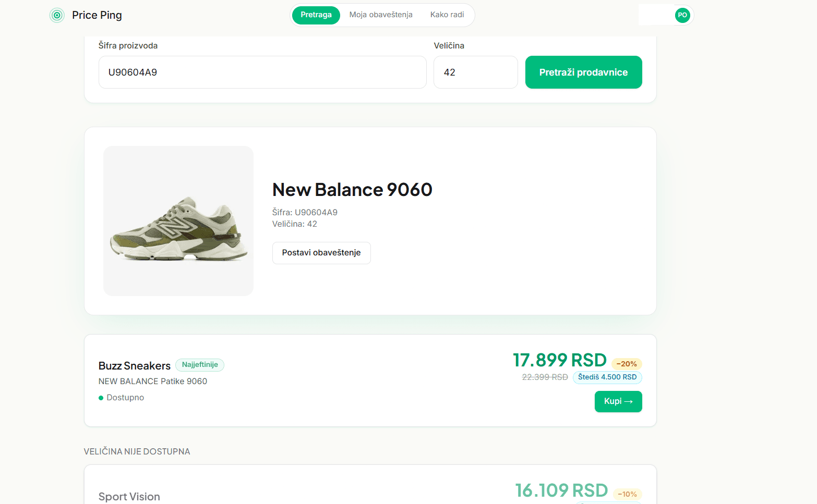Click the Postavi obaveštenje button
The width and height of the screenshot is (817, 504).
pyautogui.click(x=321, y=253)
